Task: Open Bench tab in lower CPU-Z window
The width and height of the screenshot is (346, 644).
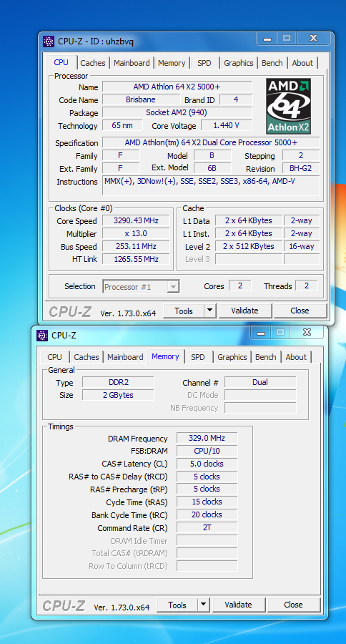Action: click(265, 357)
